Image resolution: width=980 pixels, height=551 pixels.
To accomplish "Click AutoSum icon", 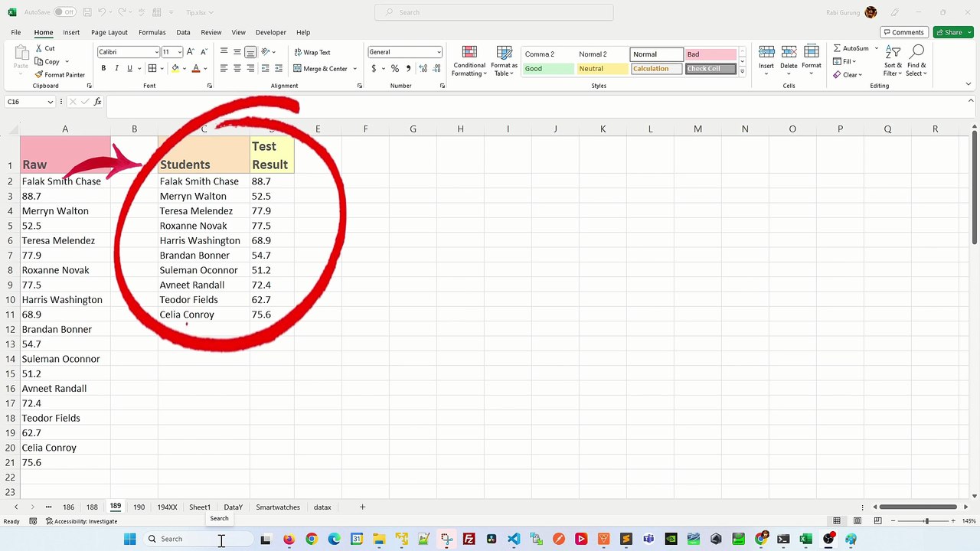I will [x=837, y=48].
